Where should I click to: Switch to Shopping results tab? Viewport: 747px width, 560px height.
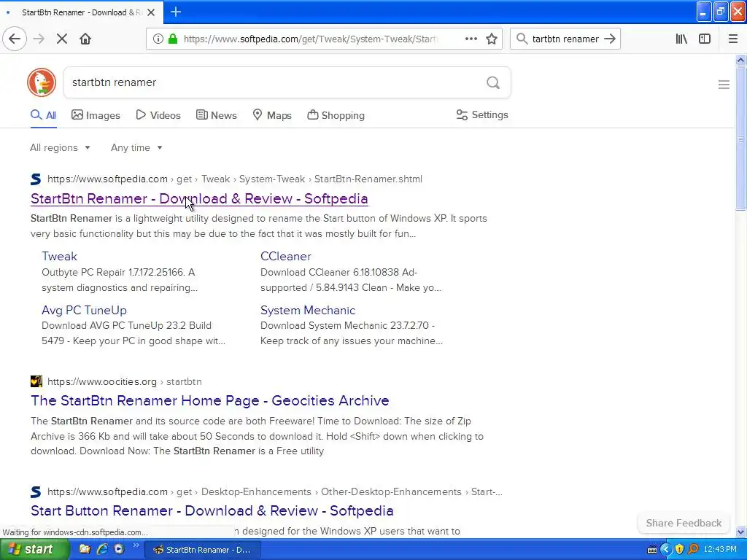[x=336, y=115]
